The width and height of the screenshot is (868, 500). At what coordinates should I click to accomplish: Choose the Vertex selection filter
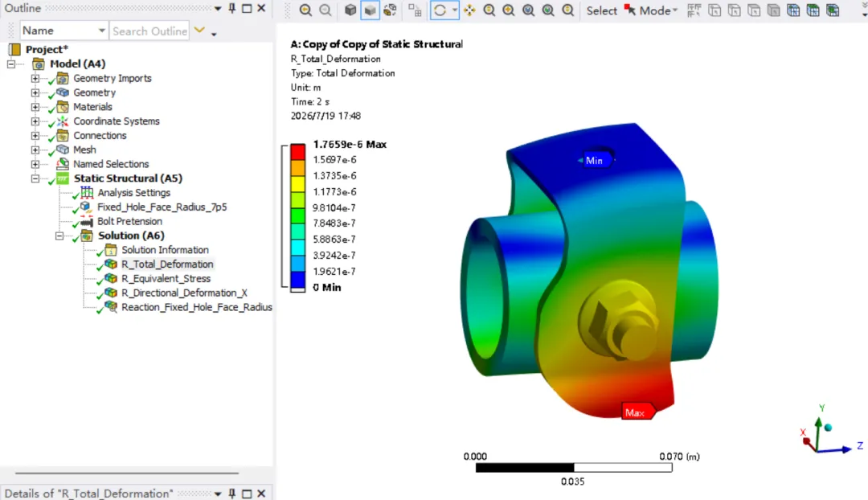[714, 10]
